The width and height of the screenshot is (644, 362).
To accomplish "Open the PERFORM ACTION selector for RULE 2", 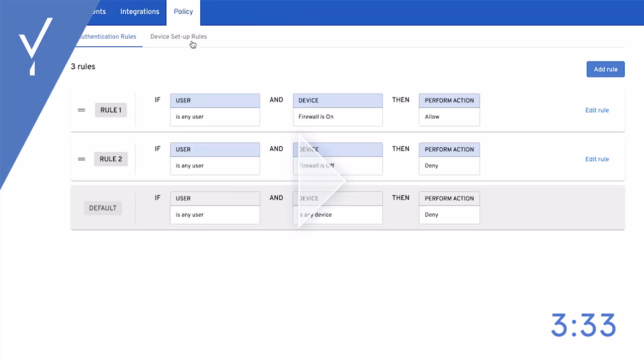I will click(x=449, y=149).
